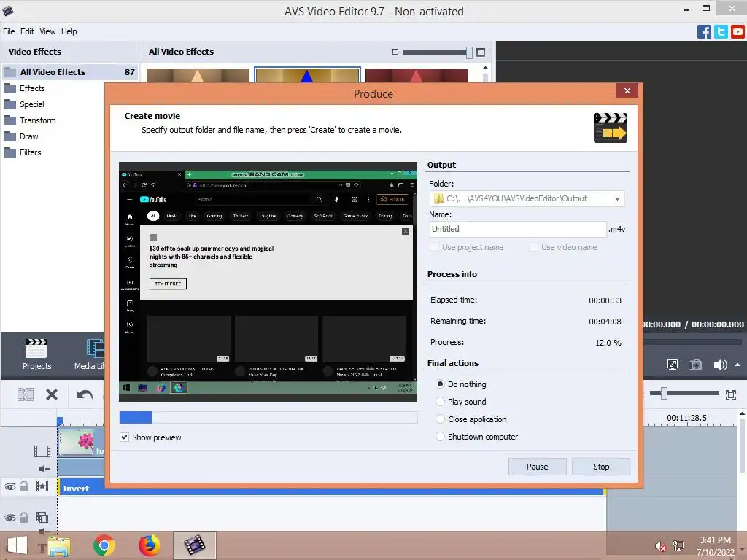747x560 pixels.
Task: Toggle eye visibility on overlay track
Action: [x=10, y=518]
